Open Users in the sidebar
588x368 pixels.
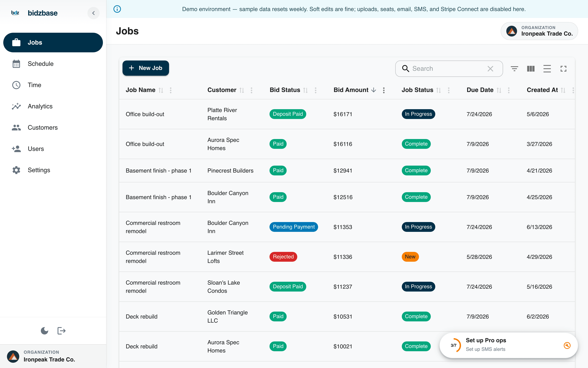(53, 149)
